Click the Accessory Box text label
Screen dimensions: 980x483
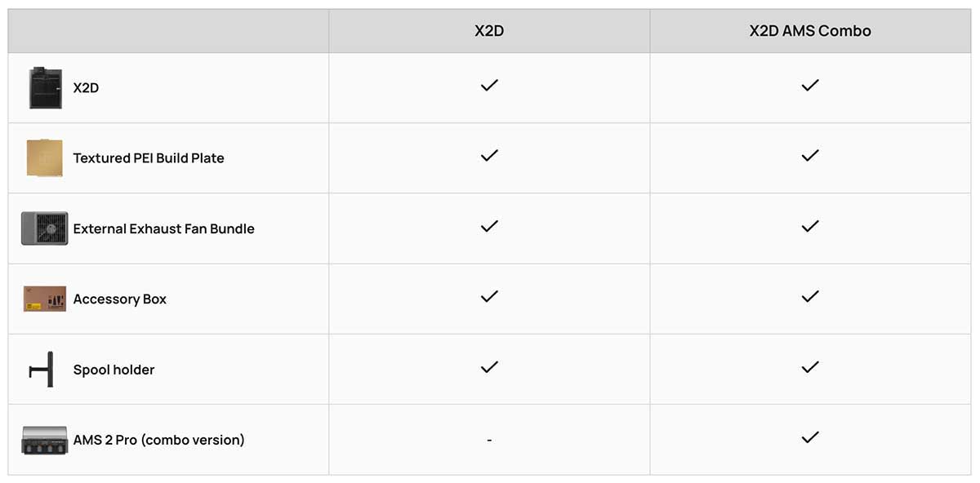click(x=119, y=299)
